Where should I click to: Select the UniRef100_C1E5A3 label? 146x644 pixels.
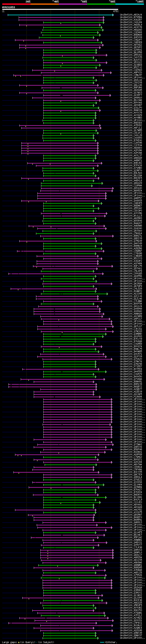(131, 70)
